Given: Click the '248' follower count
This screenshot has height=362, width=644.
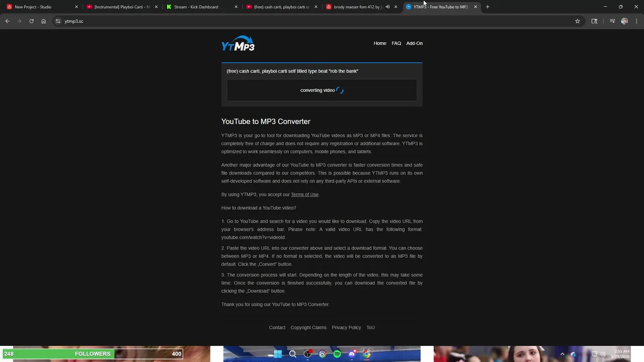Looking at the screenshot, I should (x=9, y=354).
